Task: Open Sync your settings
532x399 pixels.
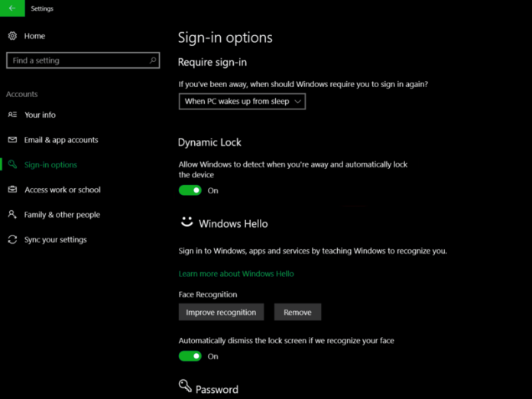Action: coord(55,239)
